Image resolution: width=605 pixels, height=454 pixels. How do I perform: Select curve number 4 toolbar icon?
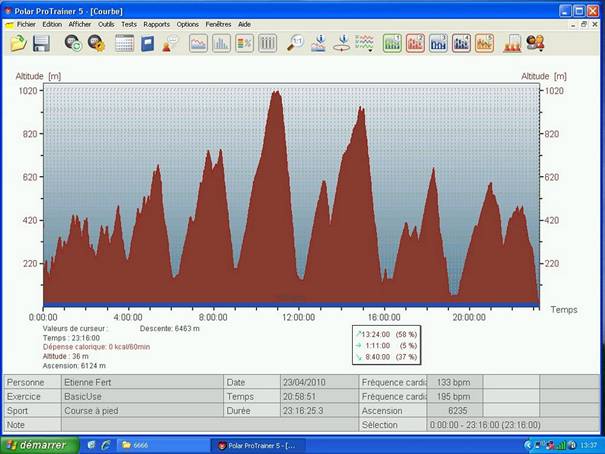pyautogui.click(x=461, y=43)
